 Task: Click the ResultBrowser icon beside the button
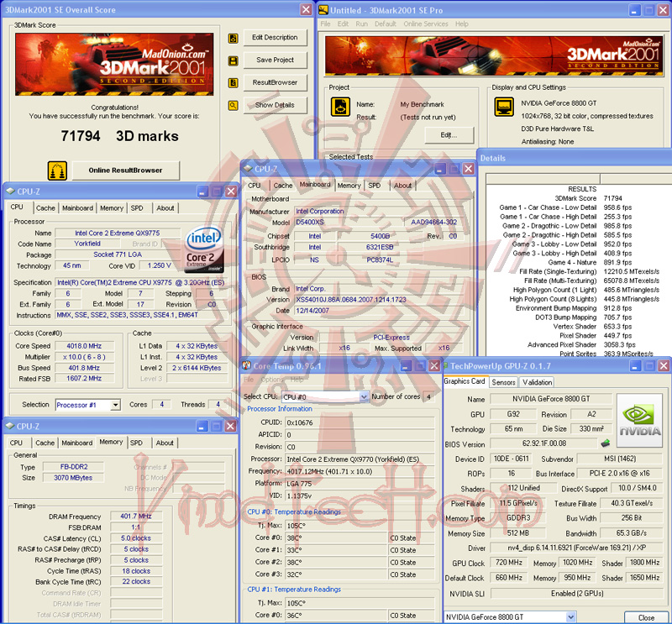pos(234,82)
